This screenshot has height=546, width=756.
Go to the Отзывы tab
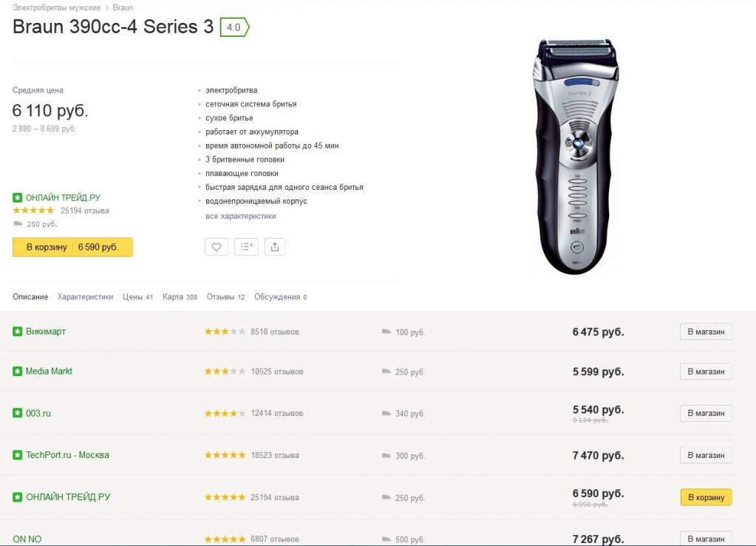pyautogui.click(x=225, y=297)
